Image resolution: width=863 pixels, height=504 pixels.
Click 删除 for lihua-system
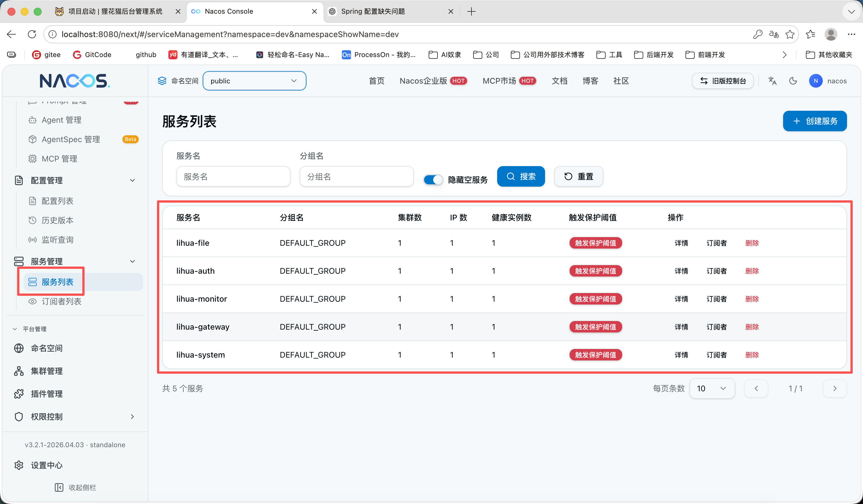click(752, 355)
